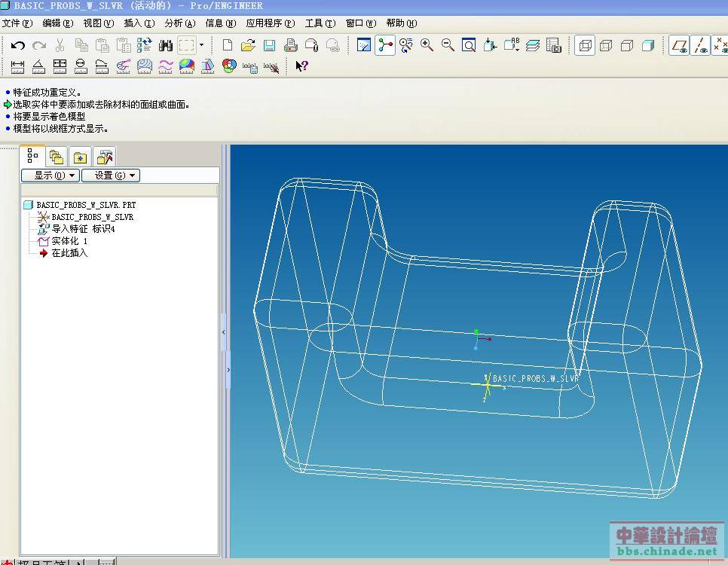Open the 视图 (V) menu
Screen dimensions: 728x565
coord(99,23)
